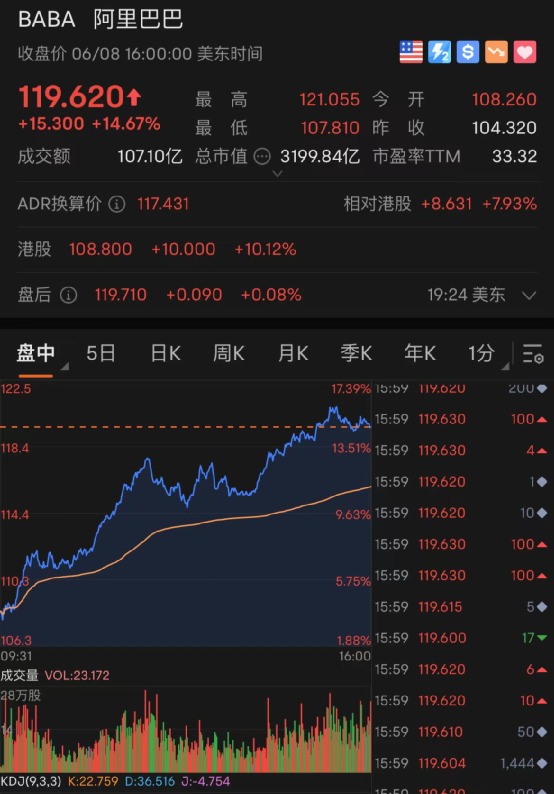Tap the 相对港股 label
The width and height of the screenshot is (554, 794).
(377, 204)
